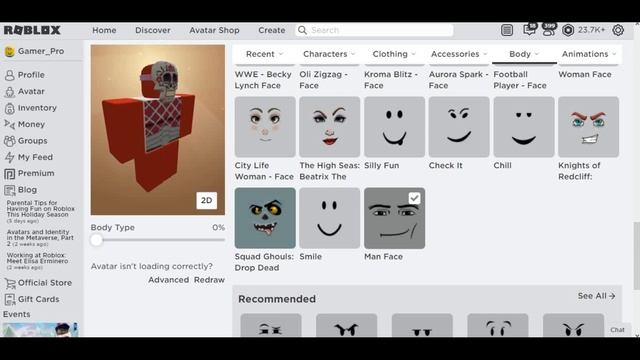The height and width of the screenshot is (360, 640).
Task: Click the Advanced link
Action: 168,280
